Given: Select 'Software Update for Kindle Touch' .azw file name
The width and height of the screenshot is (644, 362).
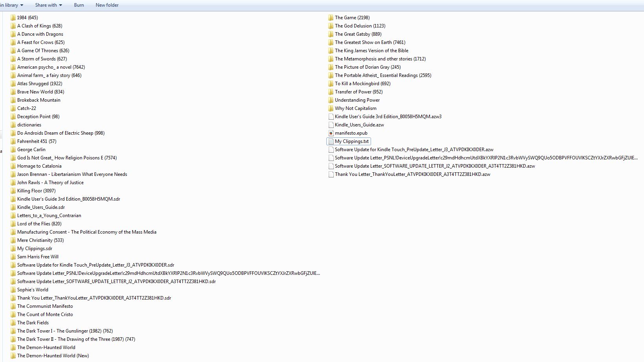Looking at the screenshot, I should click(414, 150).
